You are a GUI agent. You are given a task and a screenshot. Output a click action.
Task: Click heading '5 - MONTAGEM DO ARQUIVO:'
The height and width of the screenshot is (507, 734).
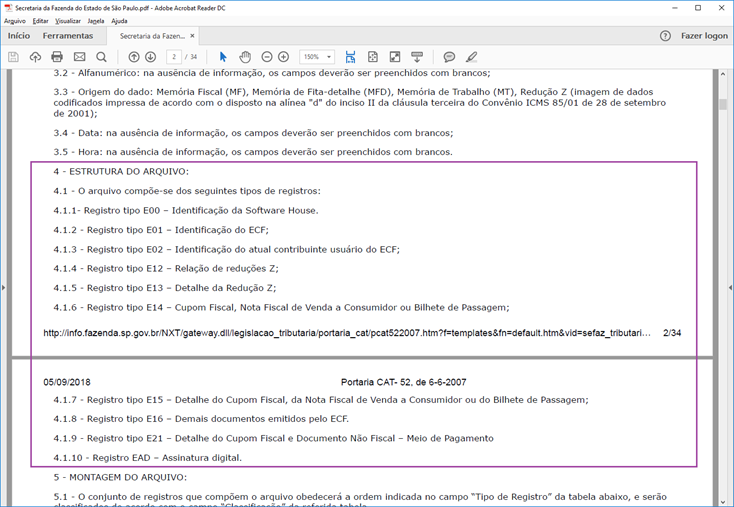[x=120, y=478]
